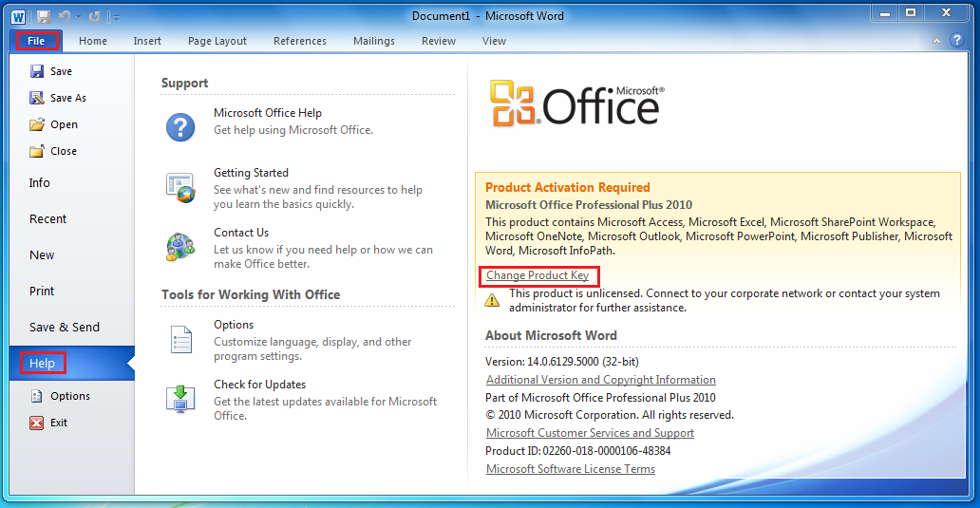Image resolution: width=980 pixels, height=508 pixels.
Task: Click the Check for Updates title text
Action: 260,385
